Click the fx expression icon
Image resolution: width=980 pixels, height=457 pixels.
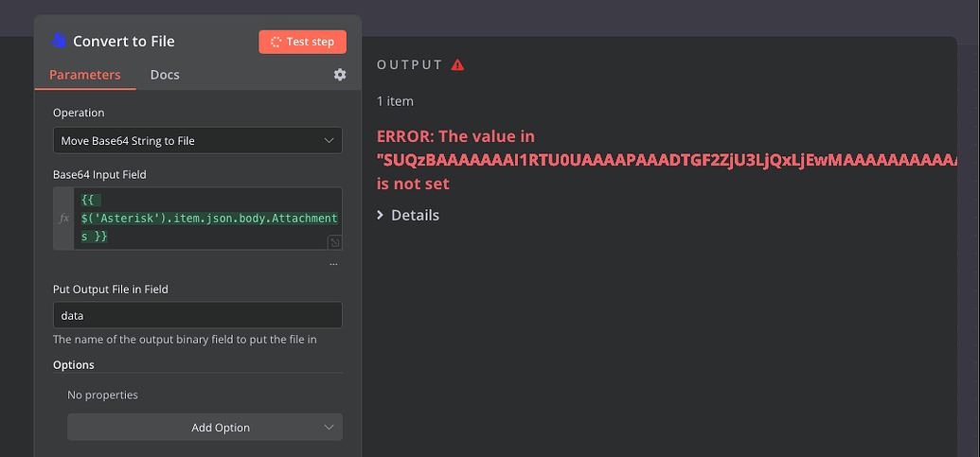pos(63,219)
